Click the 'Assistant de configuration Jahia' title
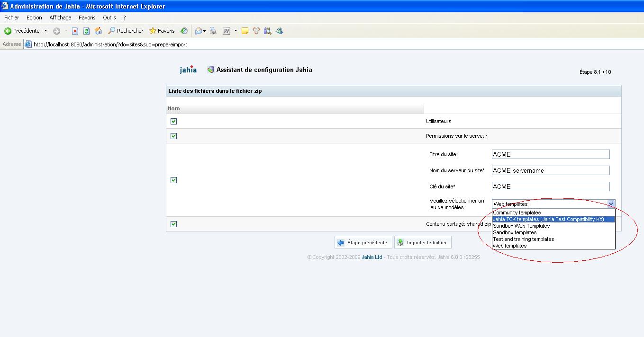The width and height of the screenshot is (644, 337). point(264,70)
